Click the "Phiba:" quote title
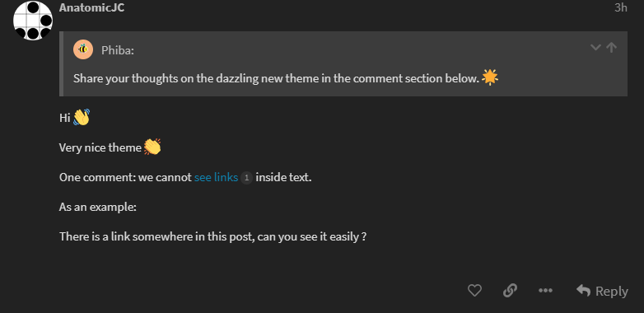This screenshot has height=313, width=644. [118, 50]
